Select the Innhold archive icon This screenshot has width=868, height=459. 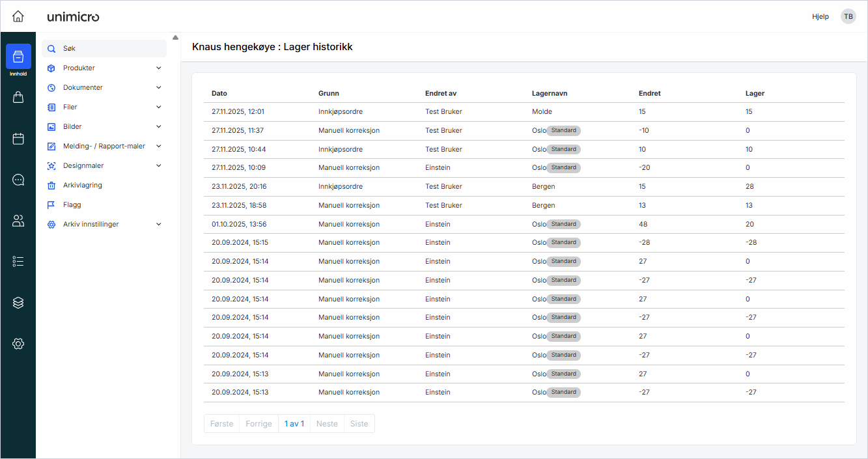click(18, 57)
